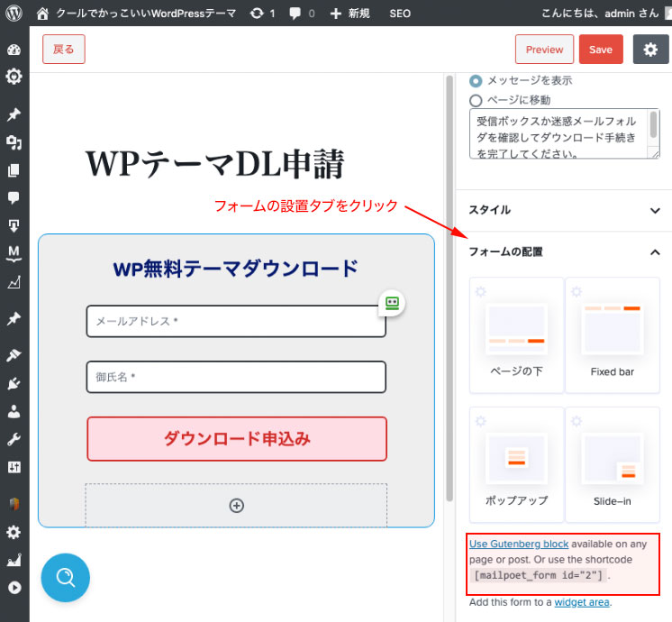Open the Dashboard sidebar icon

pyautogui.click(x=14, y=50)
